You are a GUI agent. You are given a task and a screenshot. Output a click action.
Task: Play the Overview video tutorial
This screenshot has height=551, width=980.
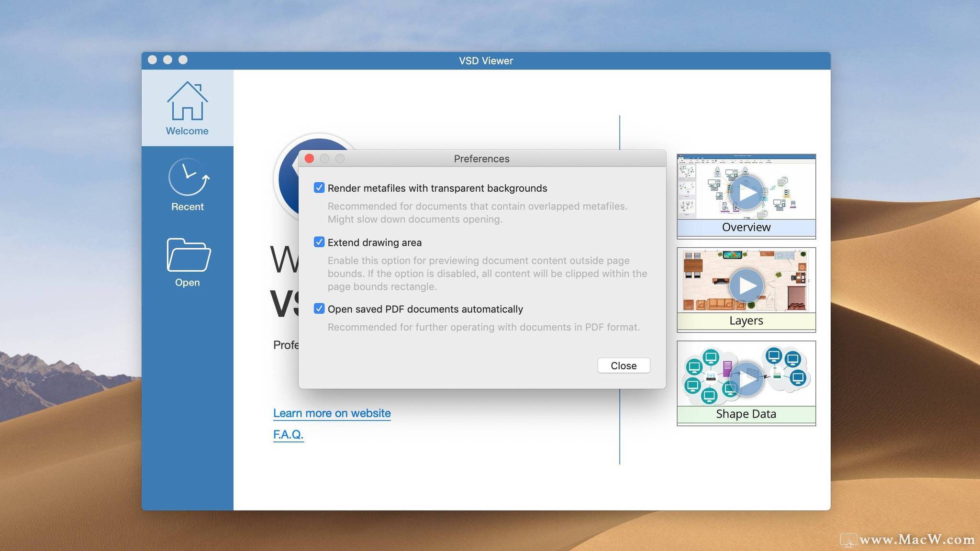click(746, 192)
